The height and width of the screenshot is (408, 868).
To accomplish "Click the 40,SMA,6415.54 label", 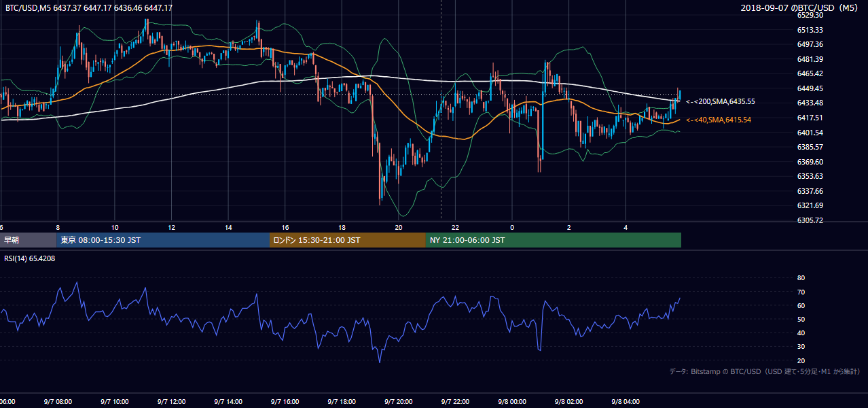I will point(719,120).
